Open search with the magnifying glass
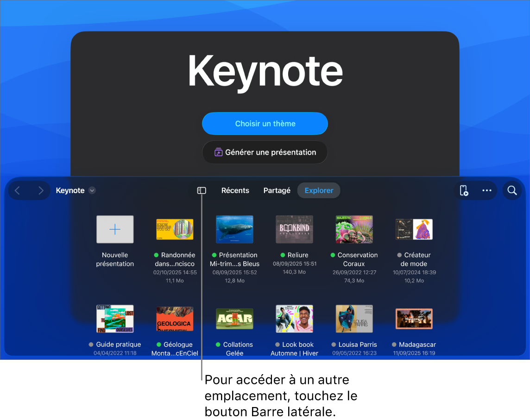Image resolution: width=530 pixels, height=420 pixels. click(x=512, y=191)
